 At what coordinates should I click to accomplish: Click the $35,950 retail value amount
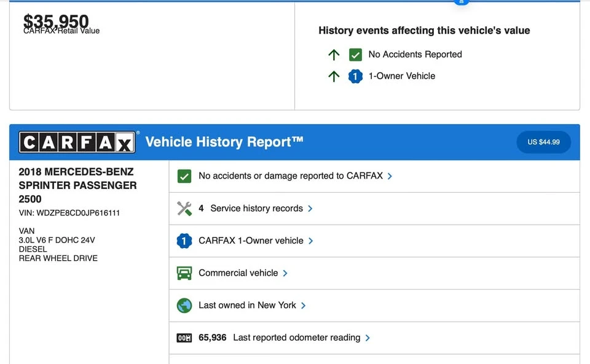pos(56,20)
